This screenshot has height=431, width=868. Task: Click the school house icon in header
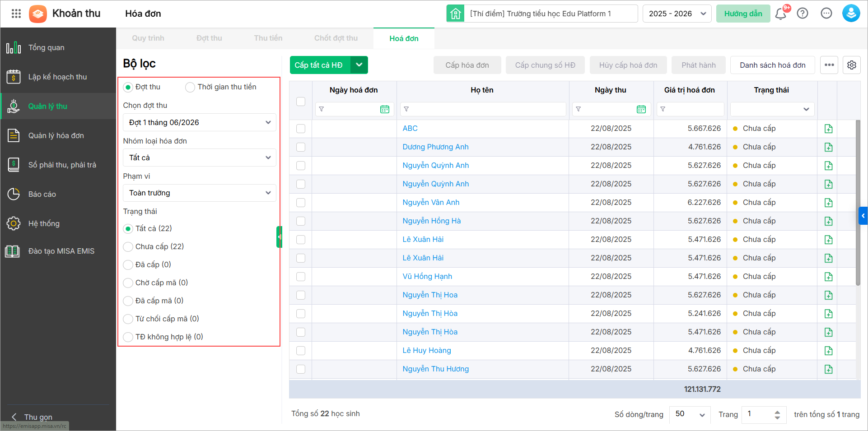456,14
